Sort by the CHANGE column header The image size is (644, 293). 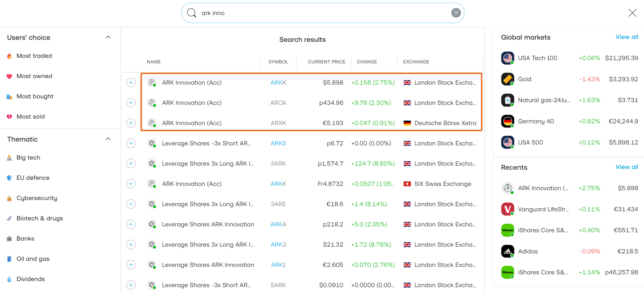[x=367, y=62]
